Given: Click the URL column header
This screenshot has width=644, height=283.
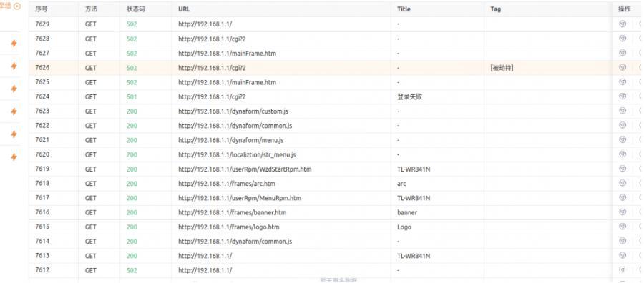Looking at the screenshot, I should tap(184, 9).
